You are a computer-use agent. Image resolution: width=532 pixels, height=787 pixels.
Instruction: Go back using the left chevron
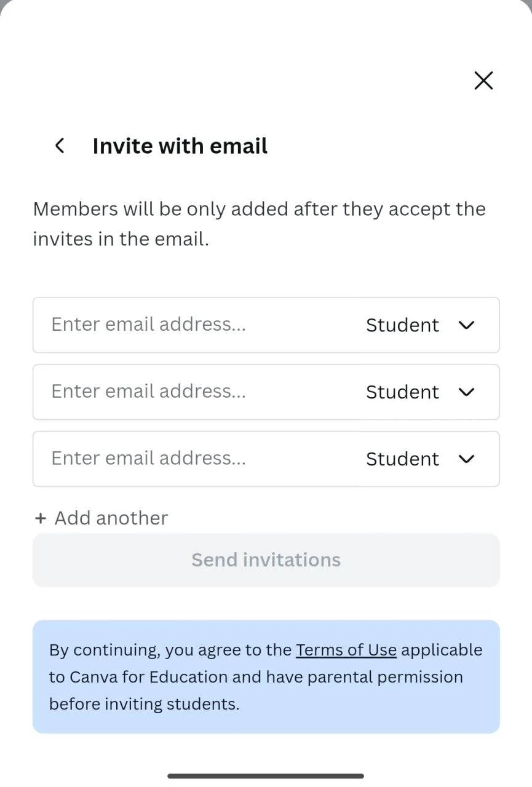(x=60, y=146)
